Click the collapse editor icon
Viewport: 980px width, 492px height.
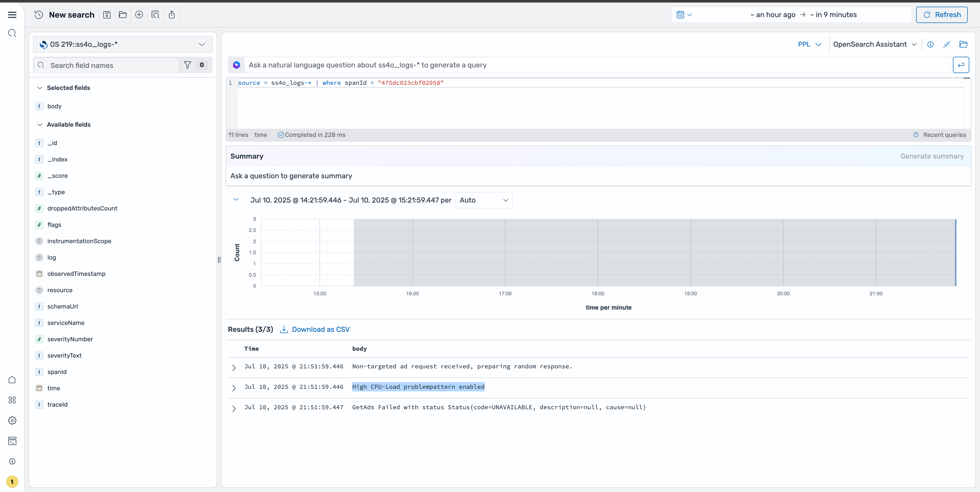click(947, 44)
